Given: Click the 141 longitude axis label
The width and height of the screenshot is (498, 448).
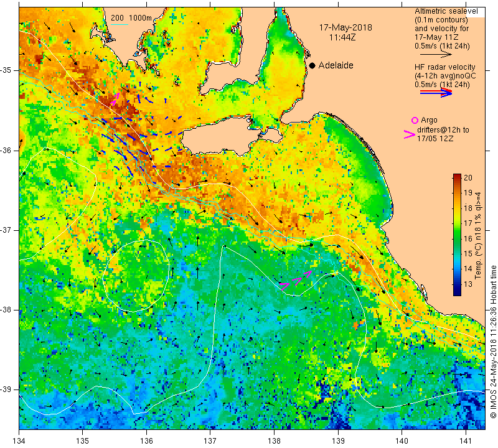Looking at the screenshot, I should 466,441.
